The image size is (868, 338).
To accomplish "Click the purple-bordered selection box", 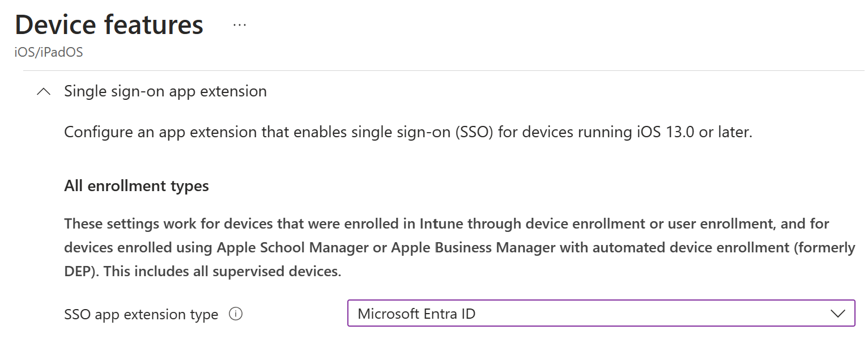I will tap(601, 312).
